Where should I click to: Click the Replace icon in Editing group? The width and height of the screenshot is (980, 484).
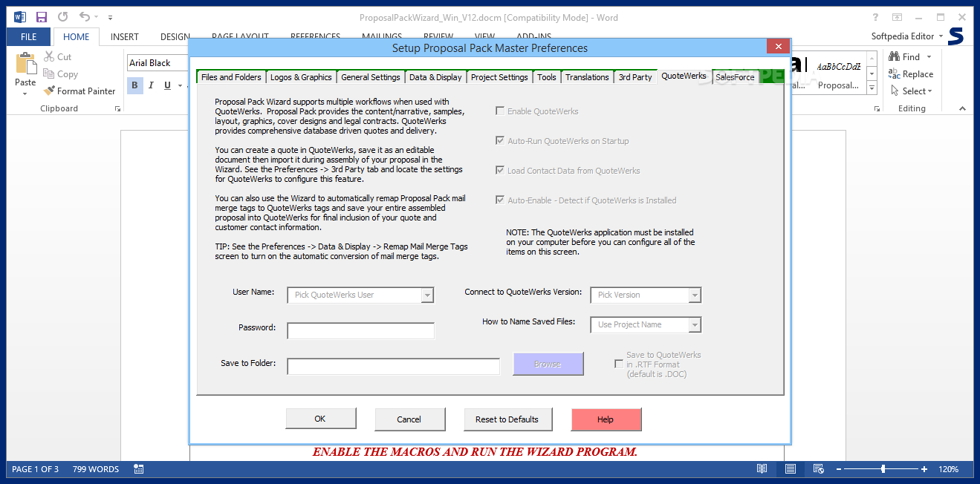895,73
